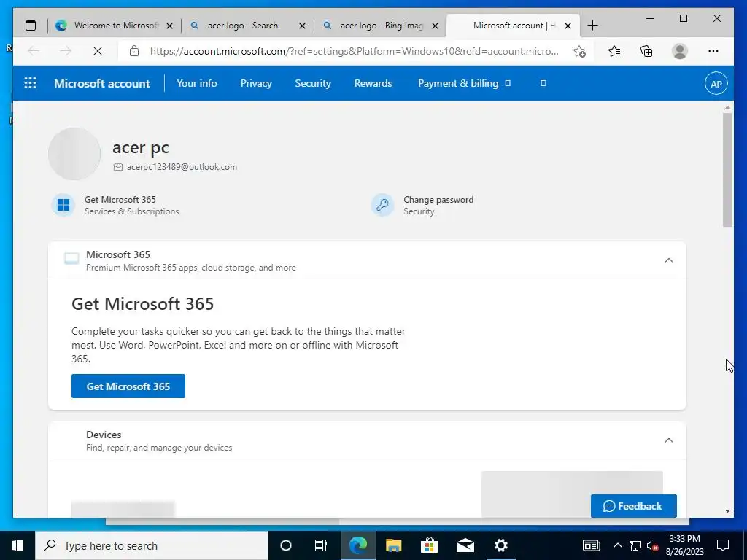
Task: Open the notification action center
Action: (723, 545)
